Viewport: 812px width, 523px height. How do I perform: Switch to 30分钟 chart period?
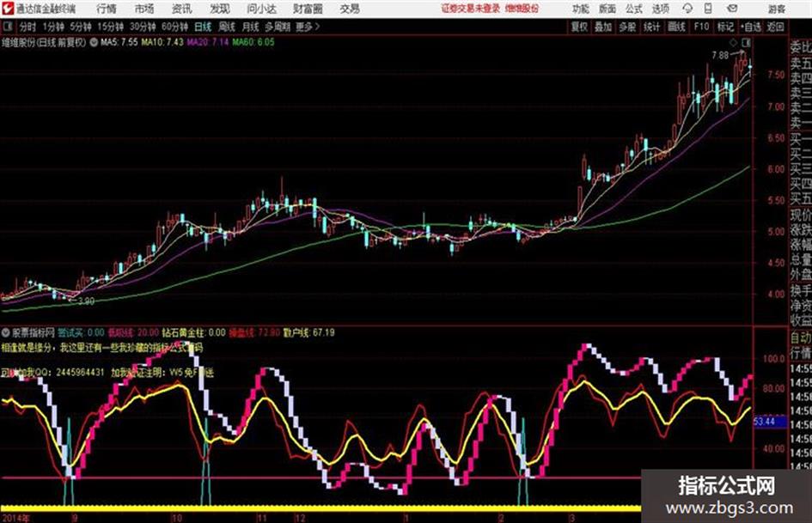click(143, 27)
